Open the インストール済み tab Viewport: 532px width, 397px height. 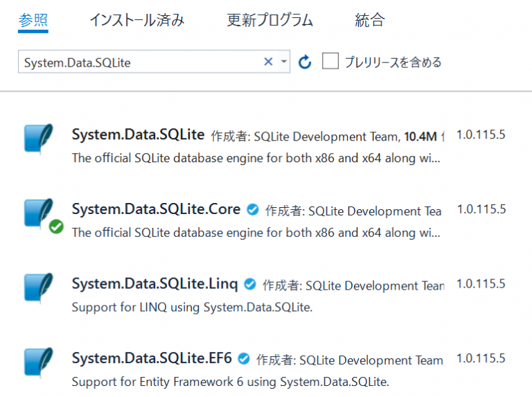137,20
